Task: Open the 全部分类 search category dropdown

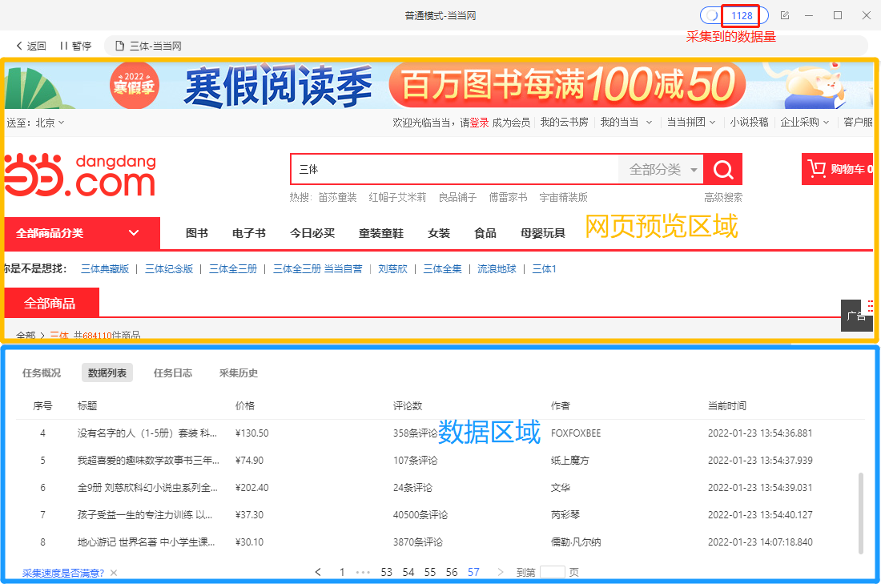Action: click(662, 169)
